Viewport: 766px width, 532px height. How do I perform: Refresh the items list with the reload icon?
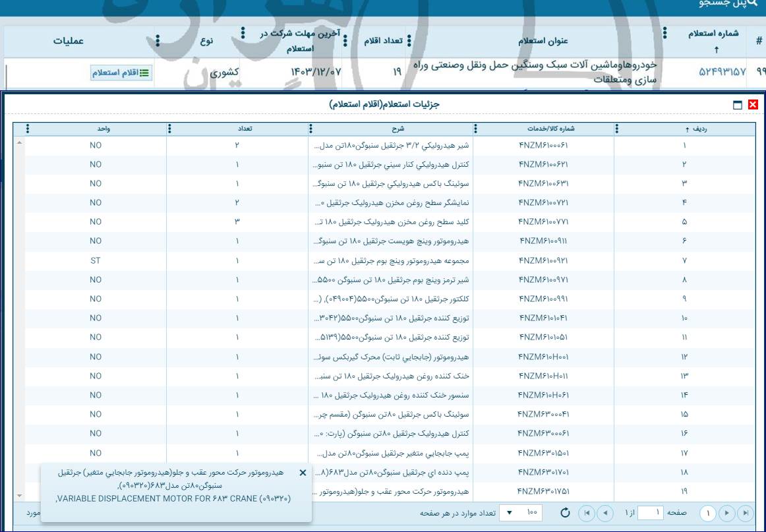click(x=565, y=512)
